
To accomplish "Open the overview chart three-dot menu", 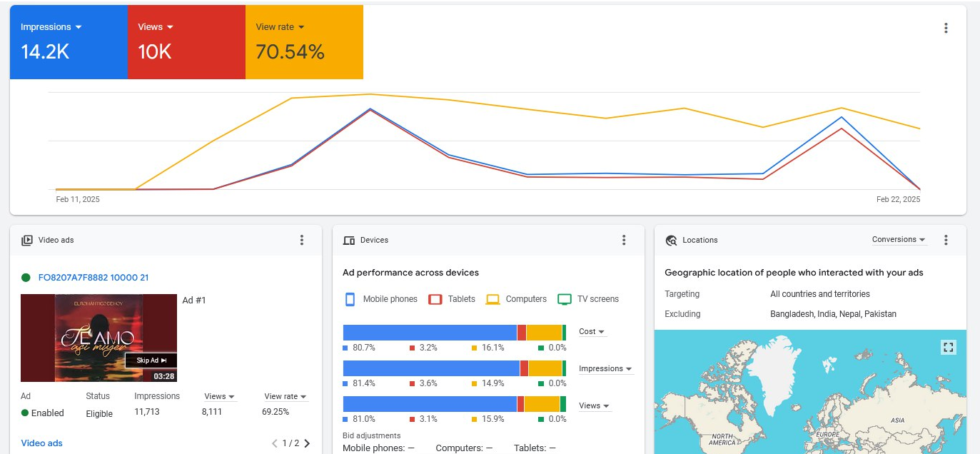I will tap(946, 29).
